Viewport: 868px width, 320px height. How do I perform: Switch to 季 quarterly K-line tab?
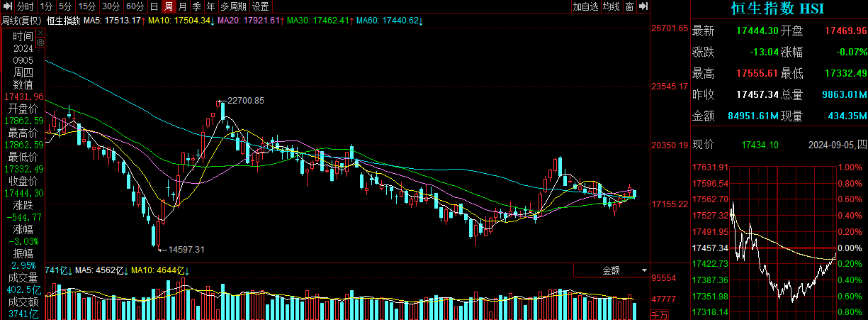pyautogui.click(x=196, y=6)
